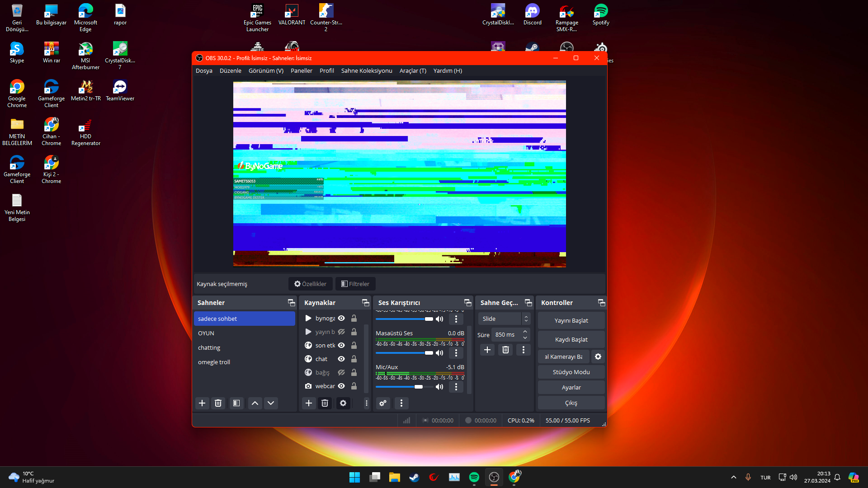Delete selected source with trash icon
Image resolution: width=868 pixels, height=488 pixels.
325,403
